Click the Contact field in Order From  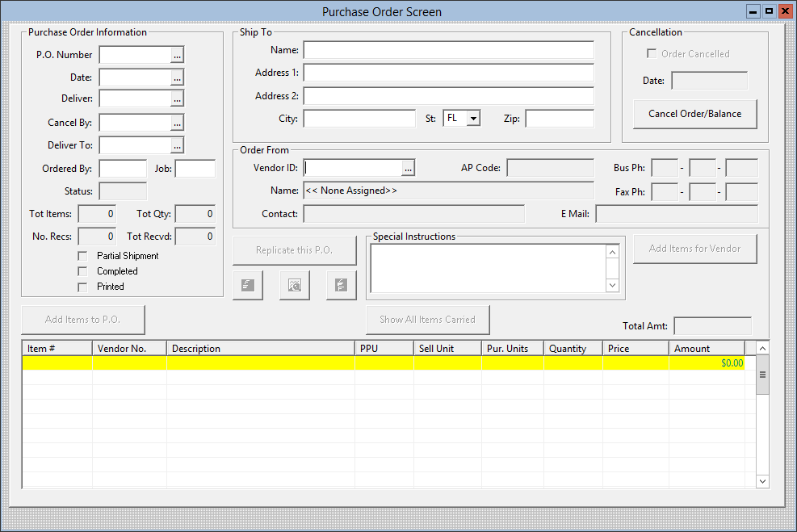pyautogui.click(x=413, y=214)
